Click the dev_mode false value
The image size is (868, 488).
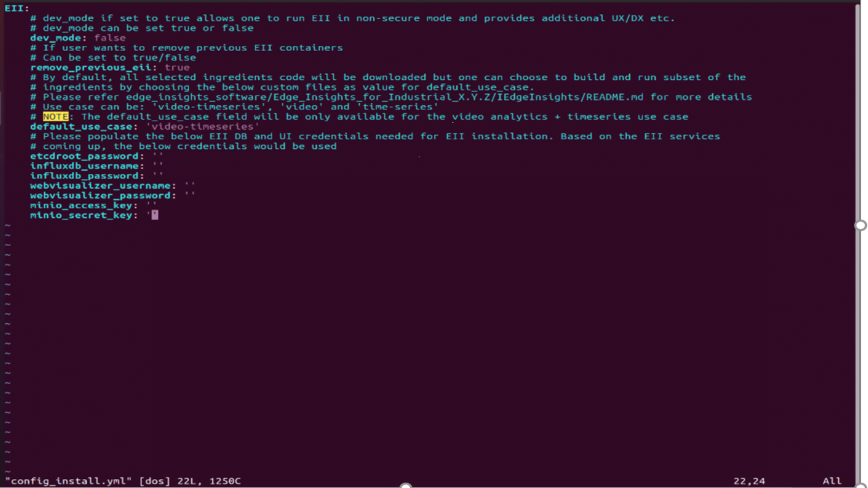point(110,38)
